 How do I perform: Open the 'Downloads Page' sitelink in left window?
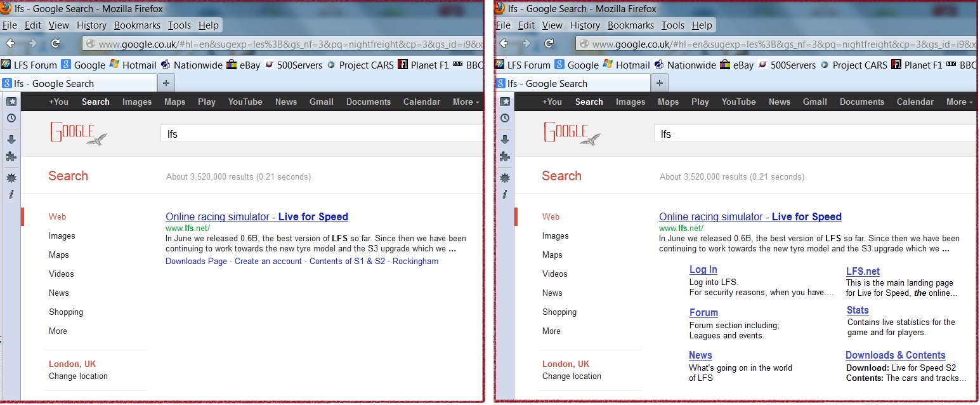[x=196, y=261]
